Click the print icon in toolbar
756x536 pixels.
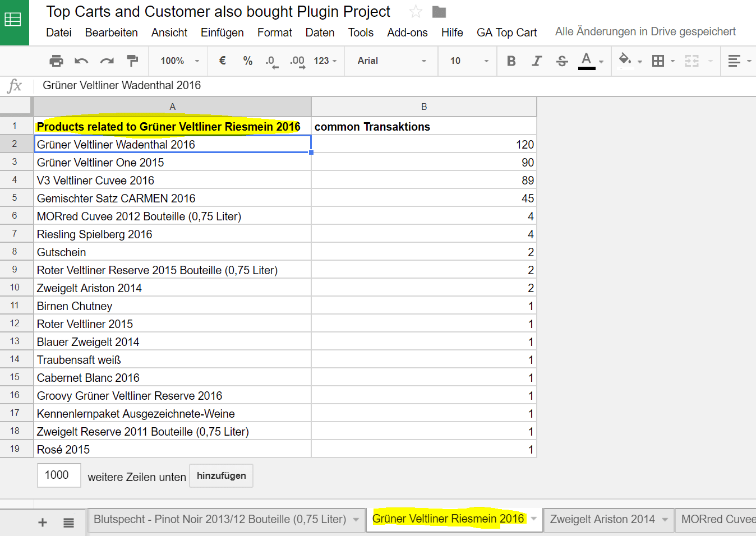(x=56, y=61)
